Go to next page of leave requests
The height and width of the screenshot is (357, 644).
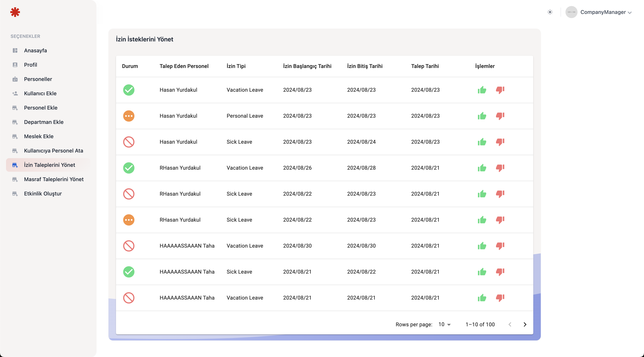(x=525, y=324)
